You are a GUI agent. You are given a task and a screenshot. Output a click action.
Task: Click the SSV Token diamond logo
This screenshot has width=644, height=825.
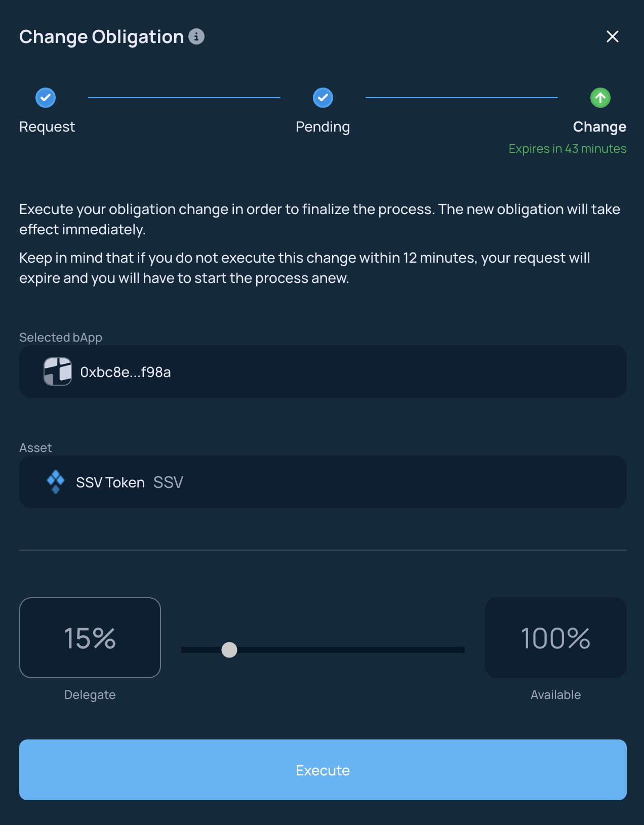pos(56,482)
